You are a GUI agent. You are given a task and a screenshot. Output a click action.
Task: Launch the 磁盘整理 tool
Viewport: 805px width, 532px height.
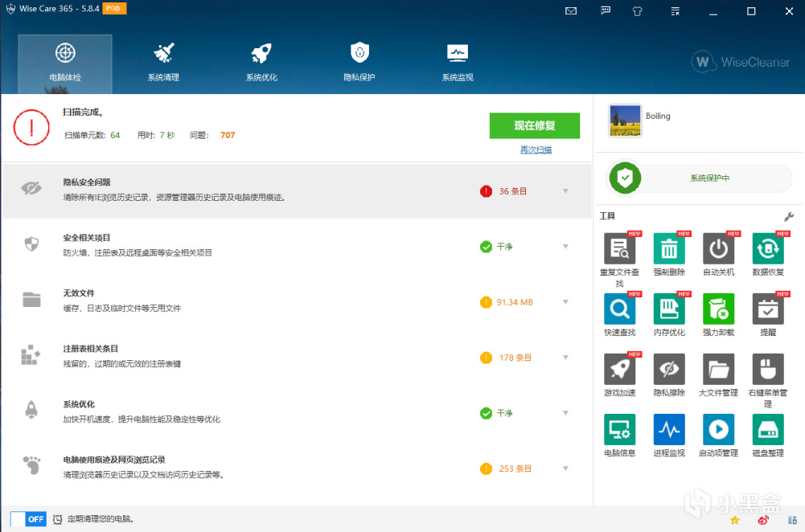click(x=767, y=429)
